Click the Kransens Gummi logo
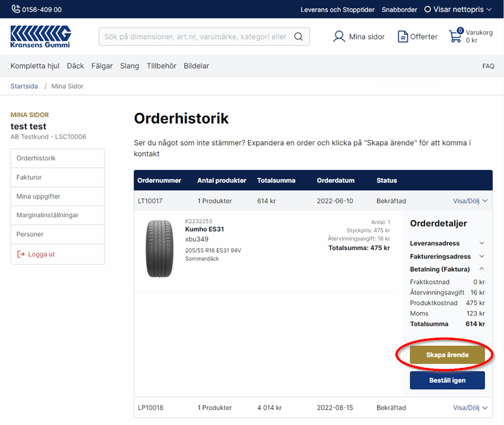The height and width of the screenshot is (425, 504). click(x=41, y=36)
